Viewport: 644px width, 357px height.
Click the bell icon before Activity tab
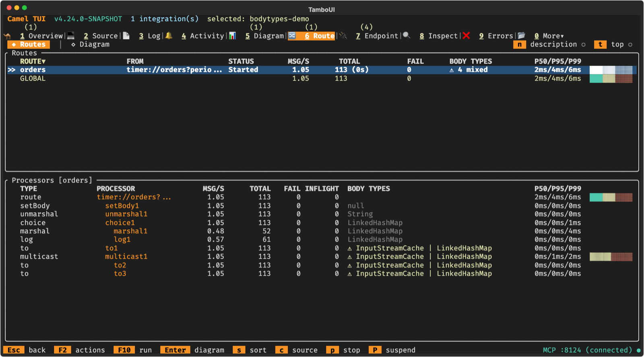pyautogui.click(x=169, y=36)
